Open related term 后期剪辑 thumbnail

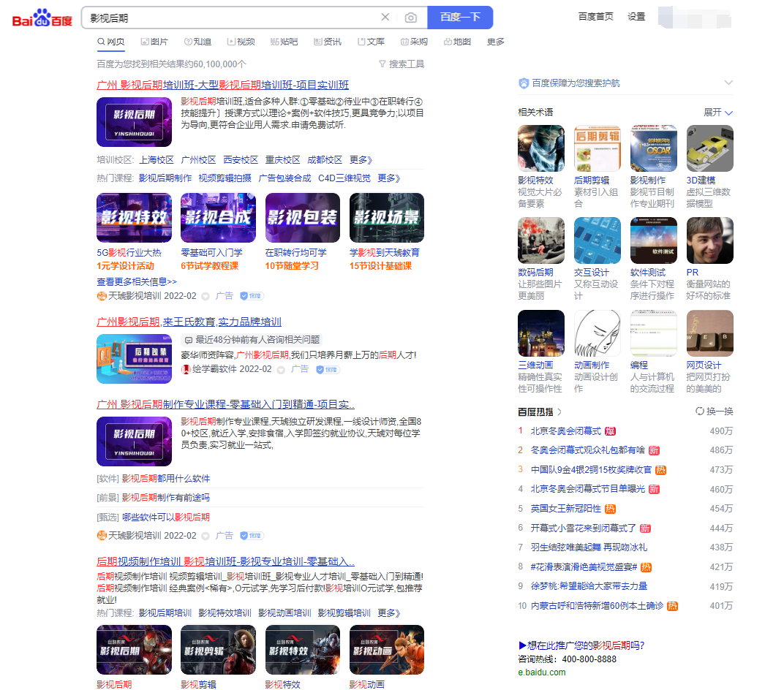click(x=598, y=148)
